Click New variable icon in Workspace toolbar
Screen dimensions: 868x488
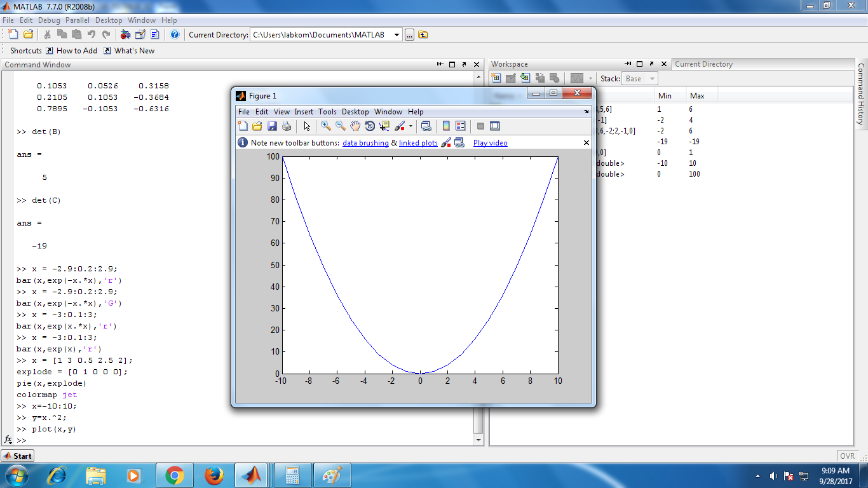click(496, 78)
